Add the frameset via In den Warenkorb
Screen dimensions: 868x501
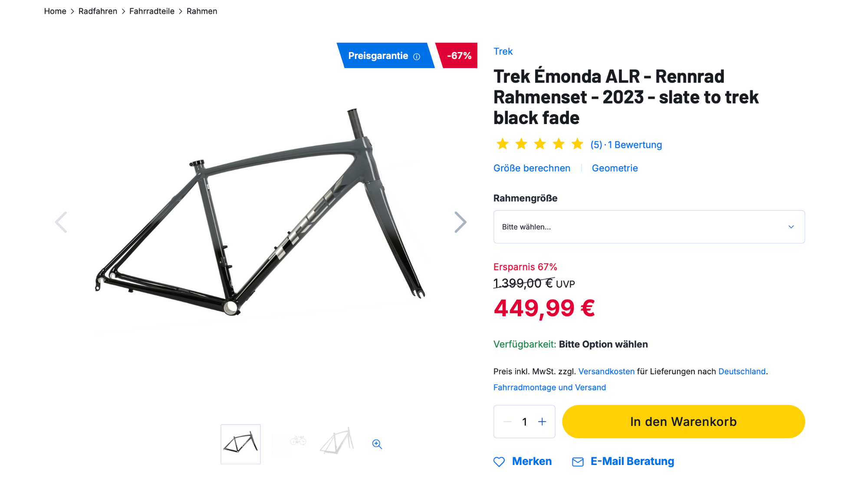tap(683, 422)
